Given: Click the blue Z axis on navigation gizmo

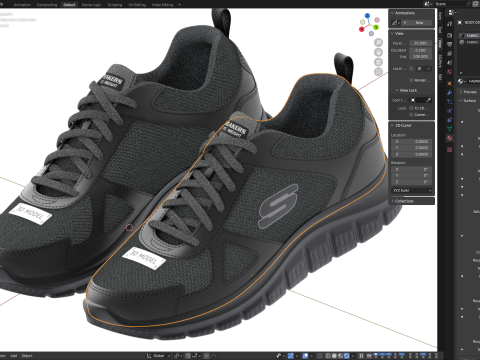Looking at the screenshot, I should pyautogui.click(x=367, y=16).
